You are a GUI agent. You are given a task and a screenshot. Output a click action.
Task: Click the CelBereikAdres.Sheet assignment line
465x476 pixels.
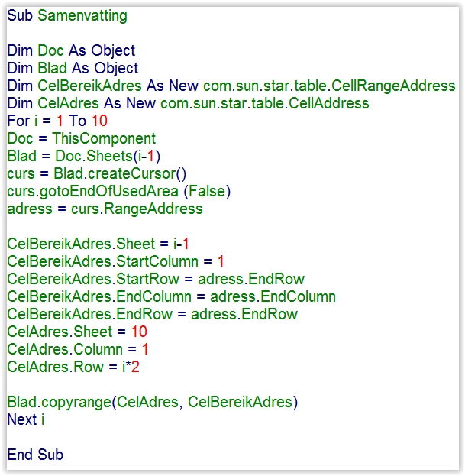[x=98, y=244]
